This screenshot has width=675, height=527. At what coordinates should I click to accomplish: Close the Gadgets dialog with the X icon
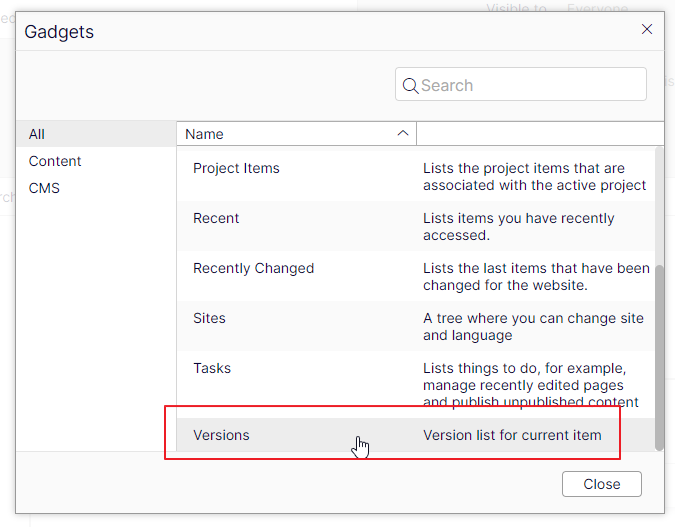pyautogui.click(x=647, y=30)
